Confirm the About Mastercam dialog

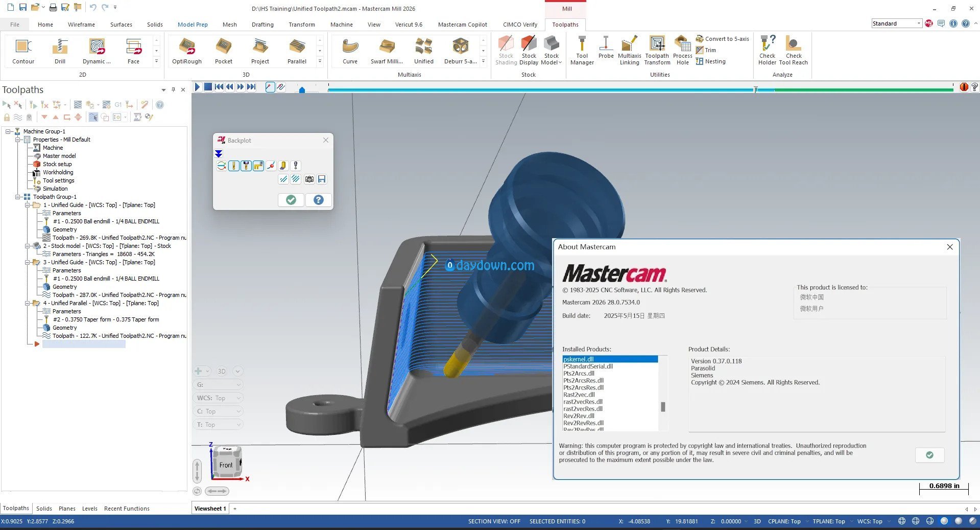pyautogui.click(x=929, y=455)
